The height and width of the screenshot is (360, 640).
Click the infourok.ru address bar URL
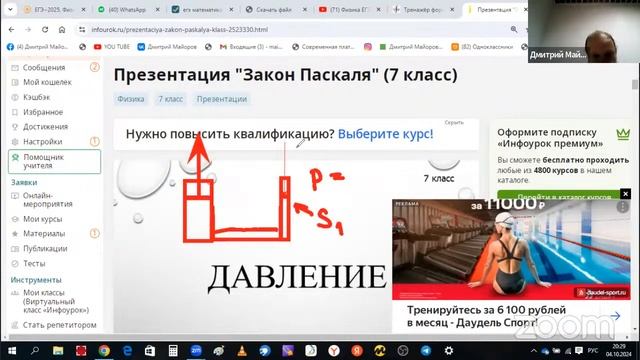(180, 29)
